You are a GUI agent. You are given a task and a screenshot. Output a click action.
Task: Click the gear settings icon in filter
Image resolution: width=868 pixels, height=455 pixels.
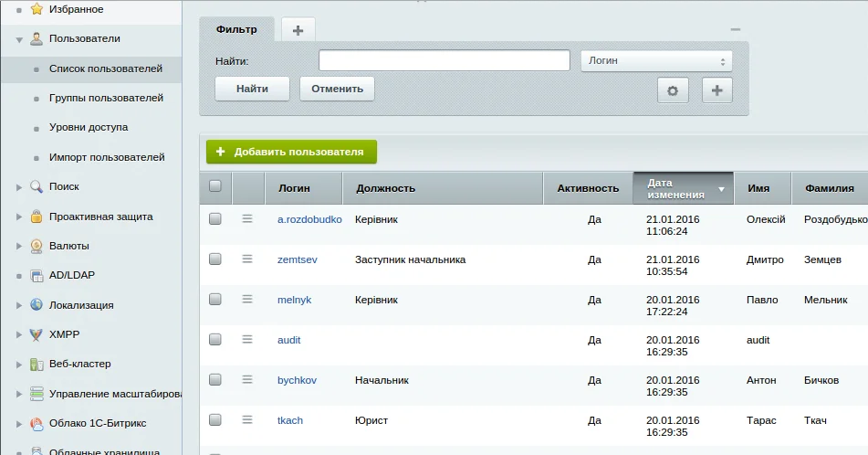click(673, 90)
